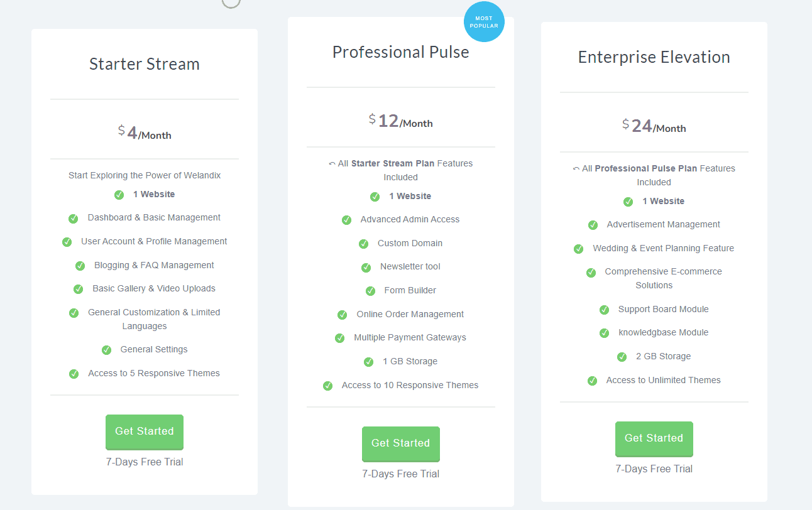This screenshot has height=510, width=812.
Task: Click the circular loader at the top
Action: pos(231,4)
